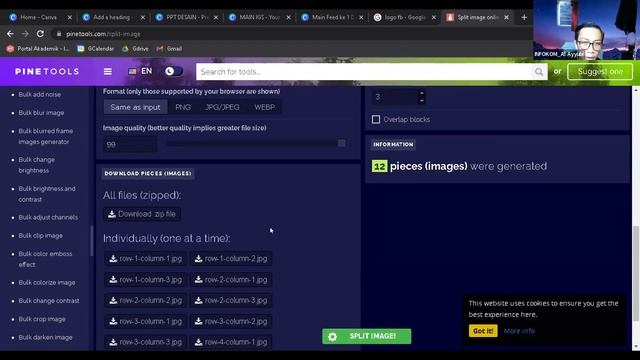Close the Home - Canva tab
The height and width of the screenshot is (360, 640).
click(x=69, y=17)
